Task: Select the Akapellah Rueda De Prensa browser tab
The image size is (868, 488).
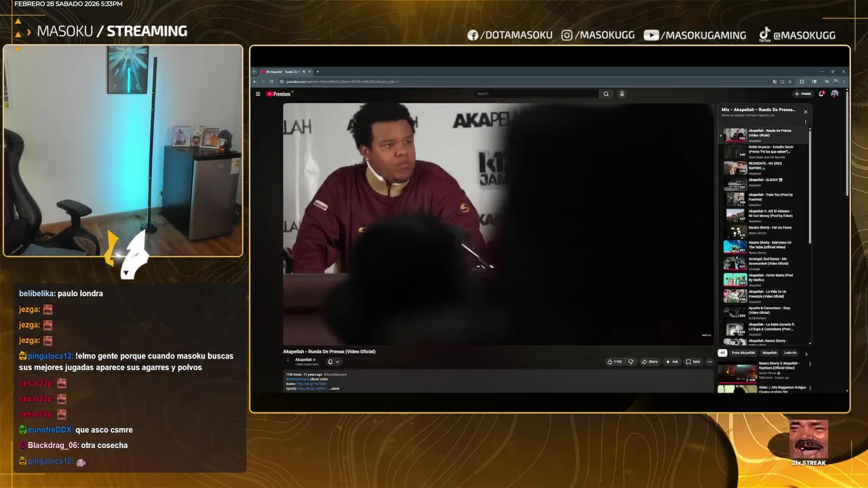Action: [x=285, y=72]
